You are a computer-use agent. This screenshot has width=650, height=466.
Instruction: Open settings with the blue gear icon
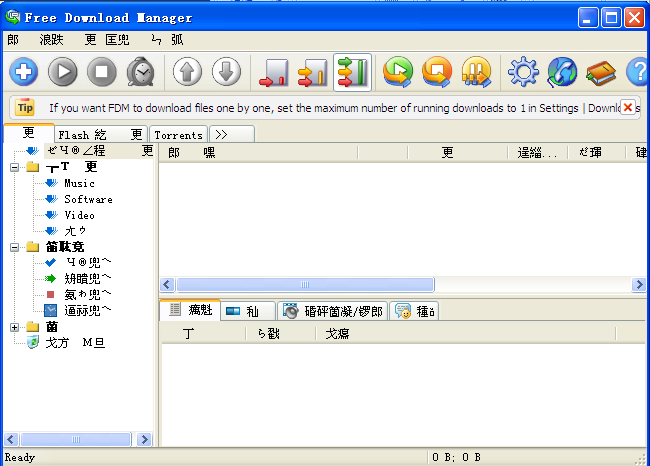tap(523, 72)
